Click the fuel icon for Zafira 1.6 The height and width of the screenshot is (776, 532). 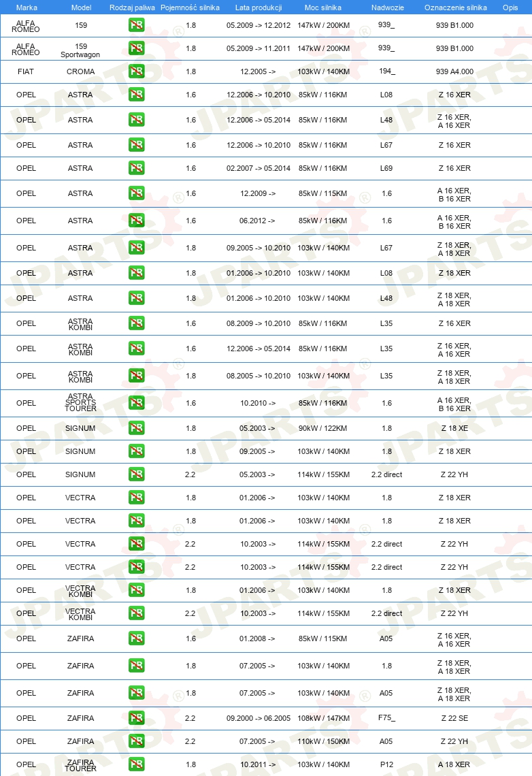click(137, 638)
